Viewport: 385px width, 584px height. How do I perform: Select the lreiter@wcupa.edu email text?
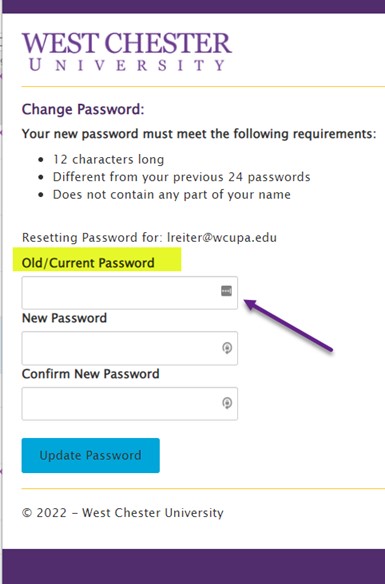pos(222,238)
